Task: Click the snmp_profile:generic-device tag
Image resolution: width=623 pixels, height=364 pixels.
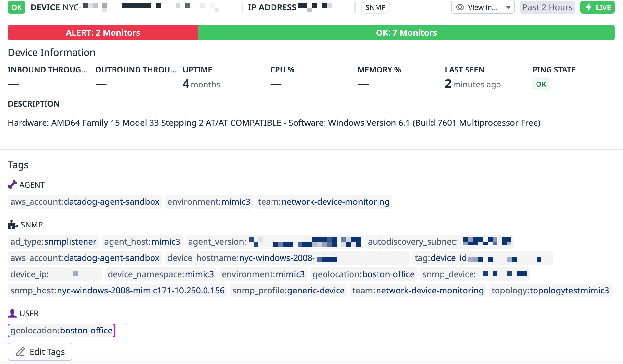Action: coord(288,291)
